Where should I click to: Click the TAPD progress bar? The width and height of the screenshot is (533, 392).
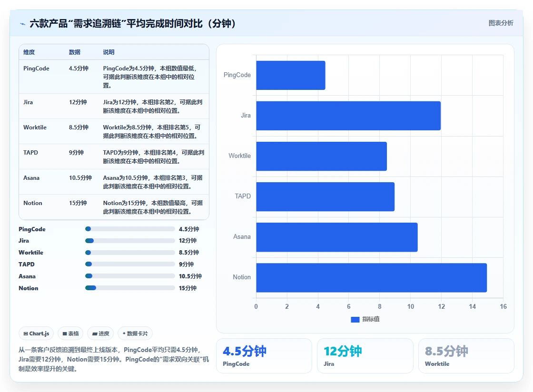coord(130,265)
